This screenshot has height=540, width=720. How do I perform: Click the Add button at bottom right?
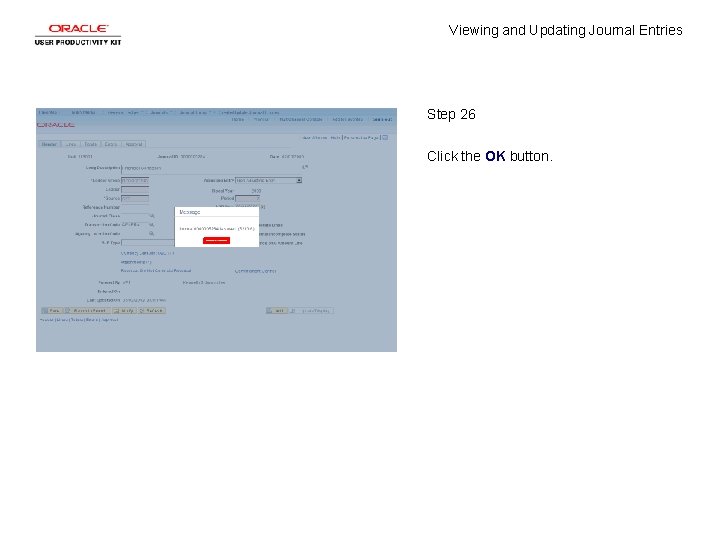(x=276, y=311)
